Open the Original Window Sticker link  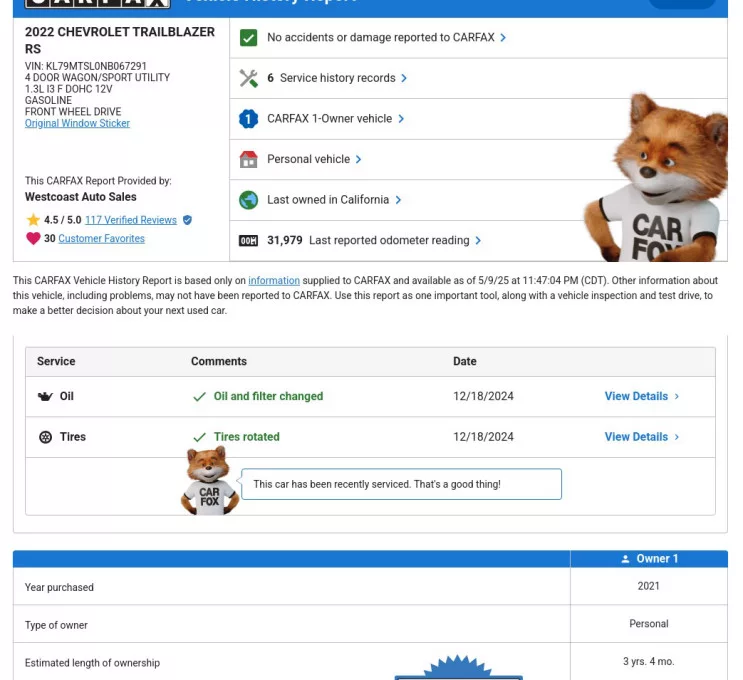point(77,124)
